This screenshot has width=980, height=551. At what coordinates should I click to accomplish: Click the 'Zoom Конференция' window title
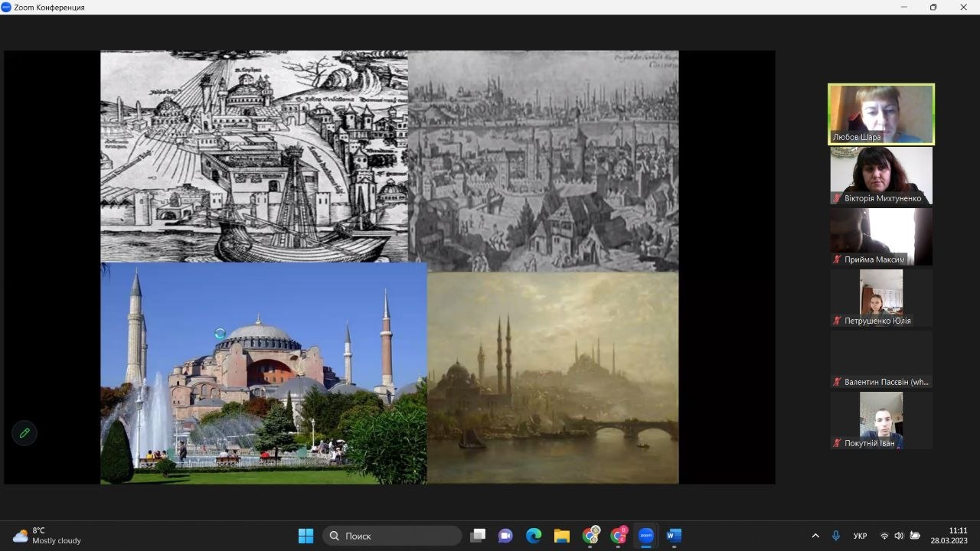pos(49,8)
